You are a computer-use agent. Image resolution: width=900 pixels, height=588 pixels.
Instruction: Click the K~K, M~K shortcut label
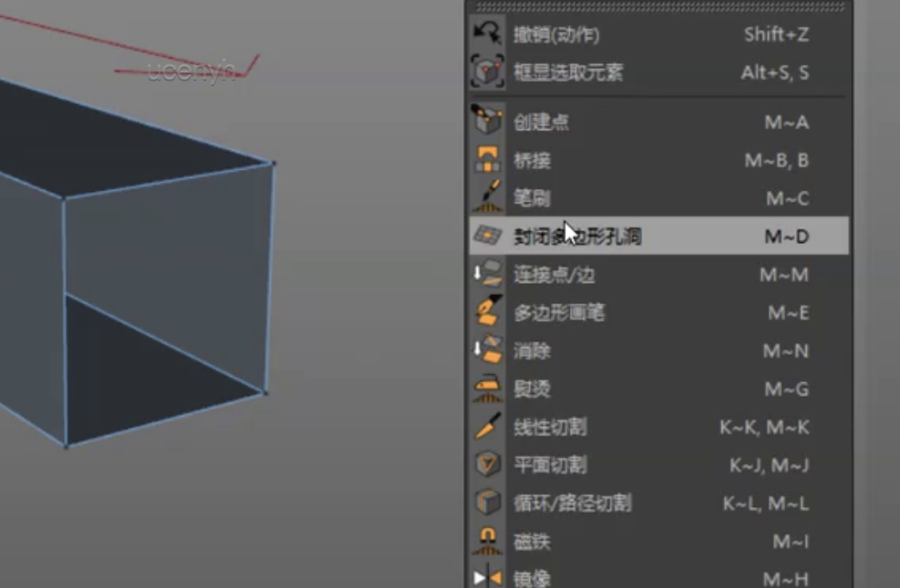765,427
